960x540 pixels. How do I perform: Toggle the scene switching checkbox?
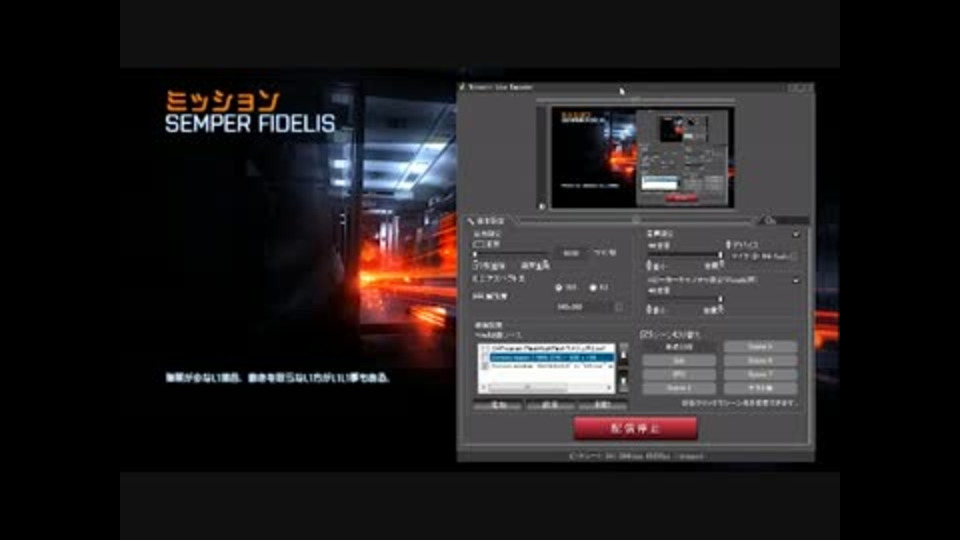(x=644, y=334)
